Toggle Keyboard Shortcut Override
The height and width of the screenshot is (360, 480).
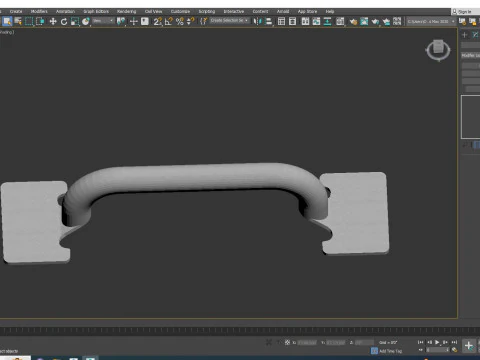click(145, 22)
